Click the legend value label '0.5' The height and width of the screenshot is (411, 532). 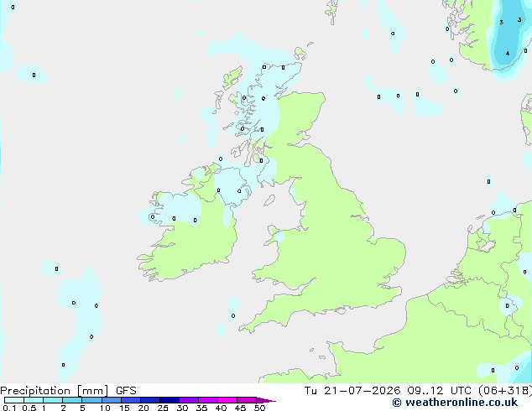(29, 408)
